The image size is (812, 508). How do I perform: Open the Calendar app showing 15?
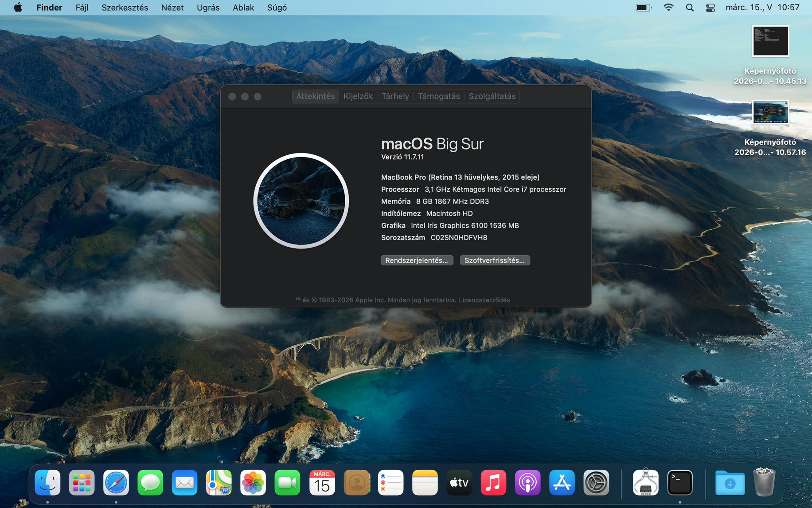pyautogui.click(x=322, y=482)
